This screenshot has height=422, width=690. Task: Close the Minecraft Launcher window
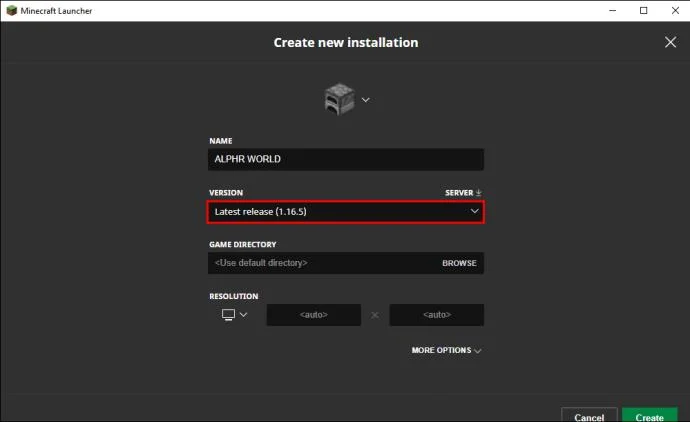[675, 11]
